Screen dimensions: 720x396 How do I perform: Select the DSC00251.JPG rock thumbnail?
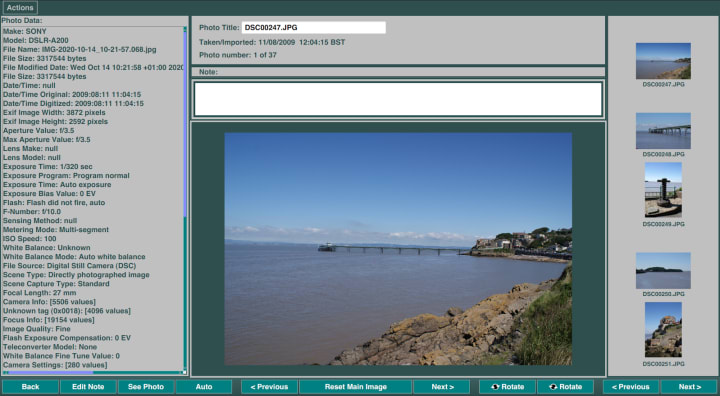click(x=663, y=329)
